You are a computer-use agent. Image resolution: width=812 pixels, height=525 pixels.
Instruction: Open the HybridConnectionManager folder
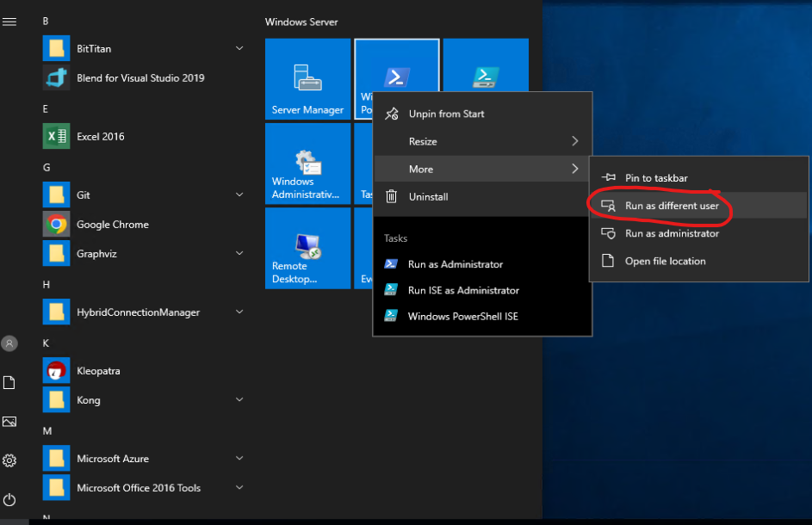coord(142,312)
